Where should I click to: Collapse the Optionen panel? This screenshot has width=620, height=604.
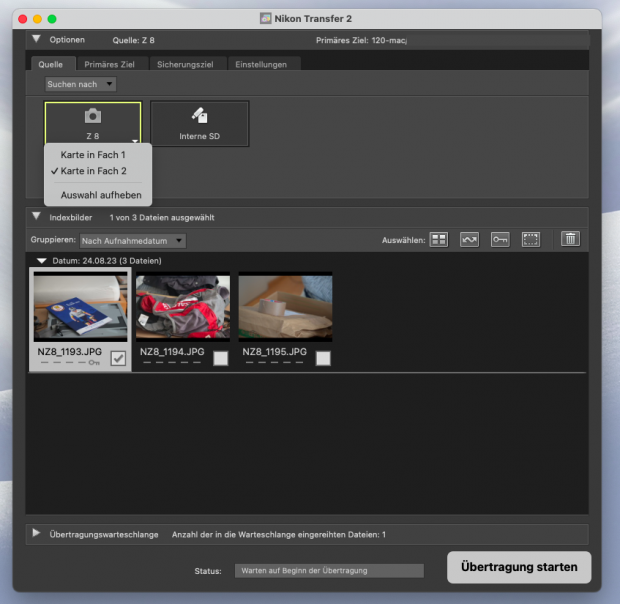(36, 40)
